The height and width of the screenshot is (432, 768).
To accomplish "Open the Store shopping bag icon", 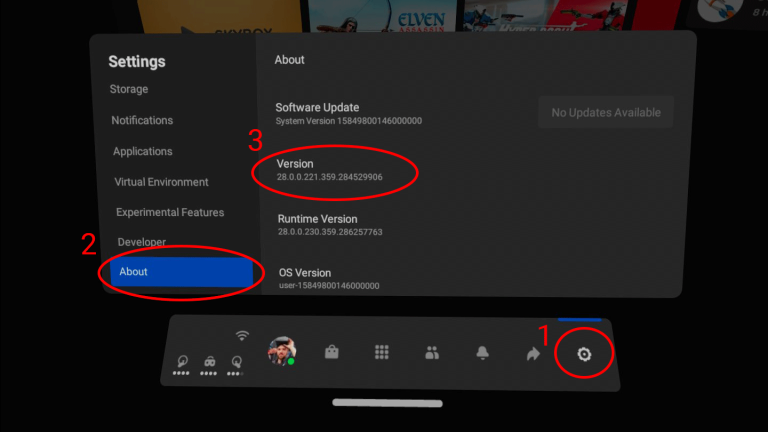I will [x=331, y=352].
